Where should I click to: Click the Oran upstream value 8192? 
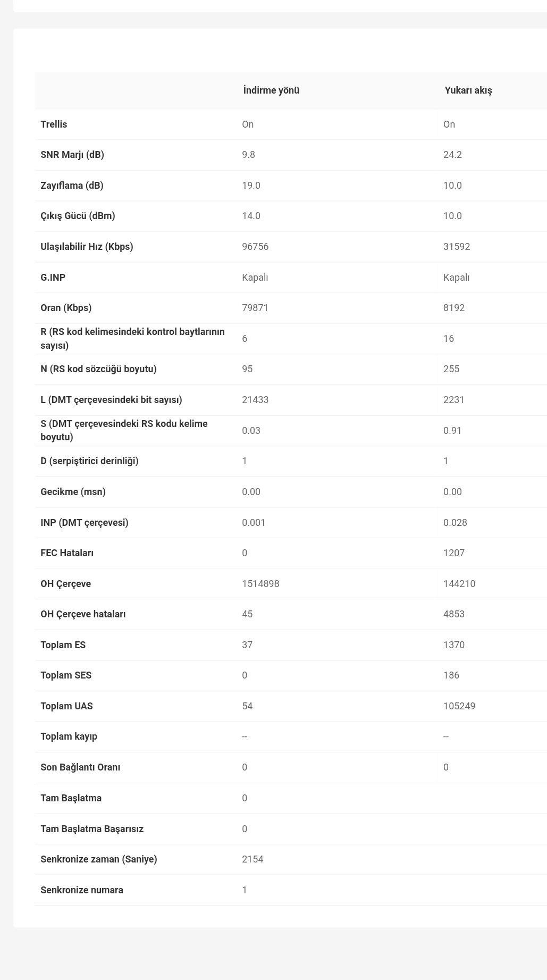[454, 308]
